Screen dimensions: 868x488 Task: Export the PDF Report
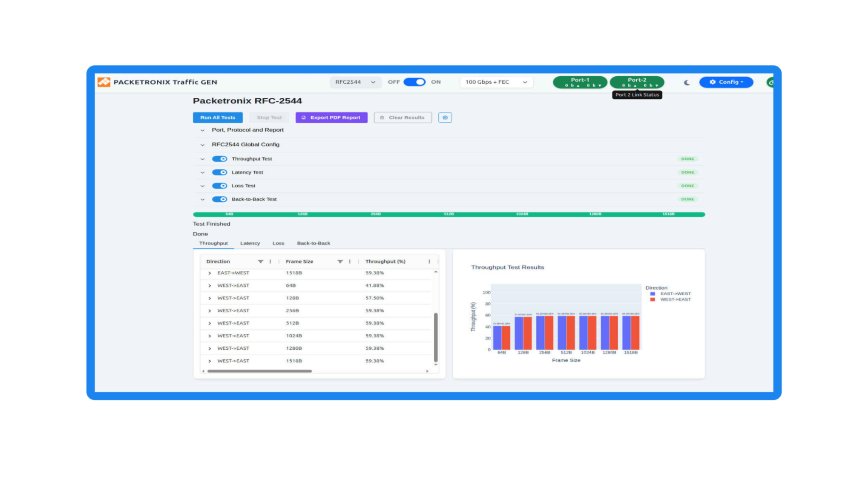tap(331, 118)
